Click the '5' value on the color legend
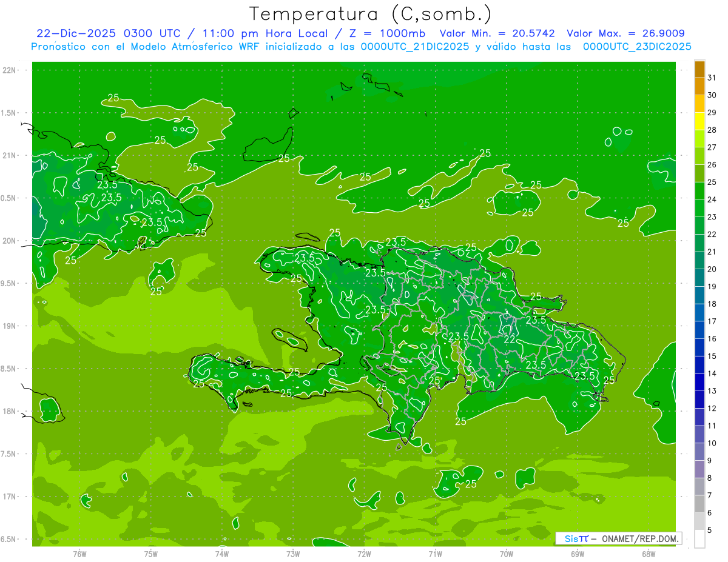The width and height of the screenshot is (728, 562). point(710,530)
